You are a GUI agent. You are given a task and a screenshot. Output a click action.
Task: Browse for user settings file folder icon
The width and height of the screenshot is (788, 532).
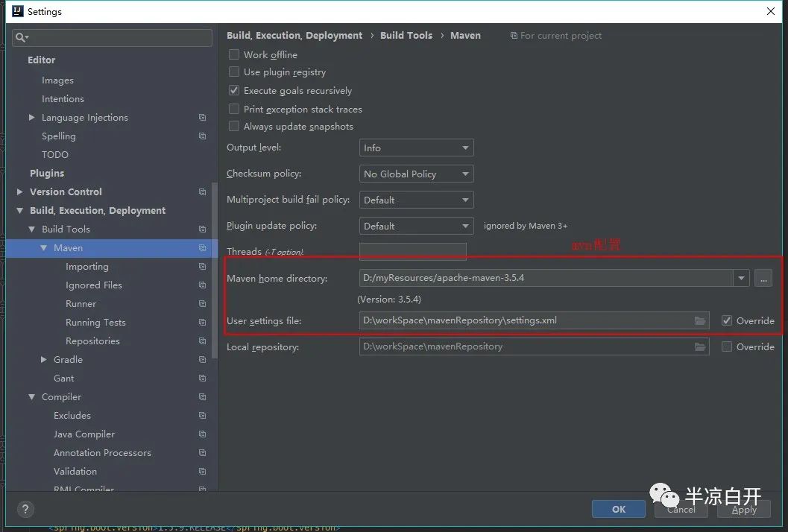[699, 320]
